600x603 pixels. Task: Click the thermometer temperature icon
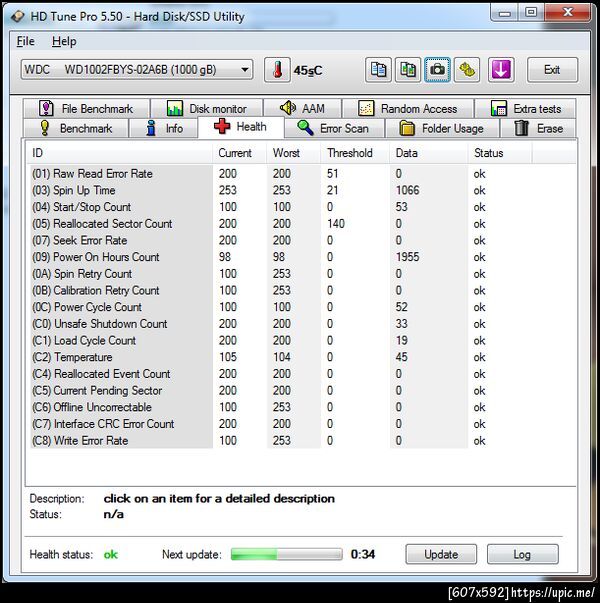click(277, 70)
